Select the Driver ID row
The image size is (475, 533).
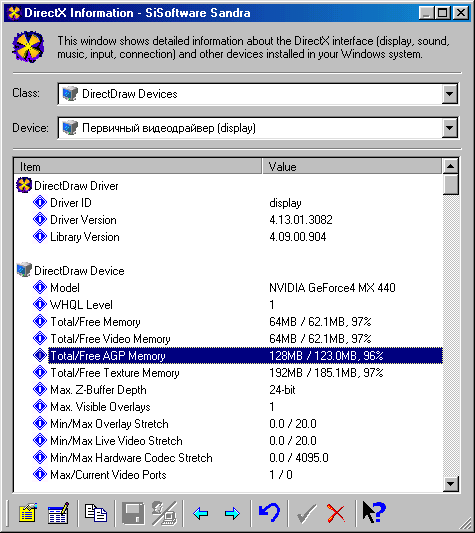pos(71,203)
